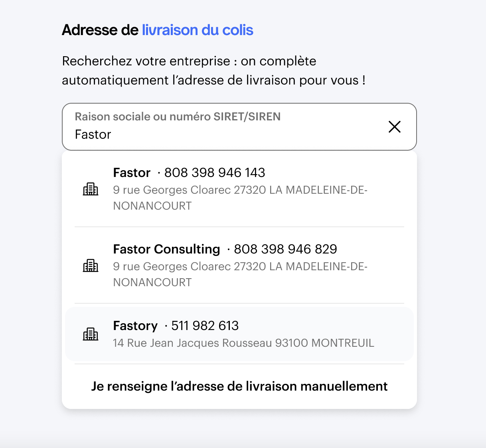Click SIRET number 808 398 946 829
The width and height of the screenshot is (486, 448).
click(x=285, y=249)
